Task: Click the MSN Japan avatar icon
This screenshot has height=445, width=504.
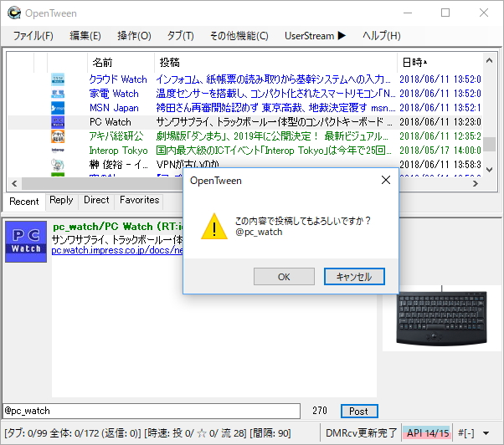Action: coord(58,108)
